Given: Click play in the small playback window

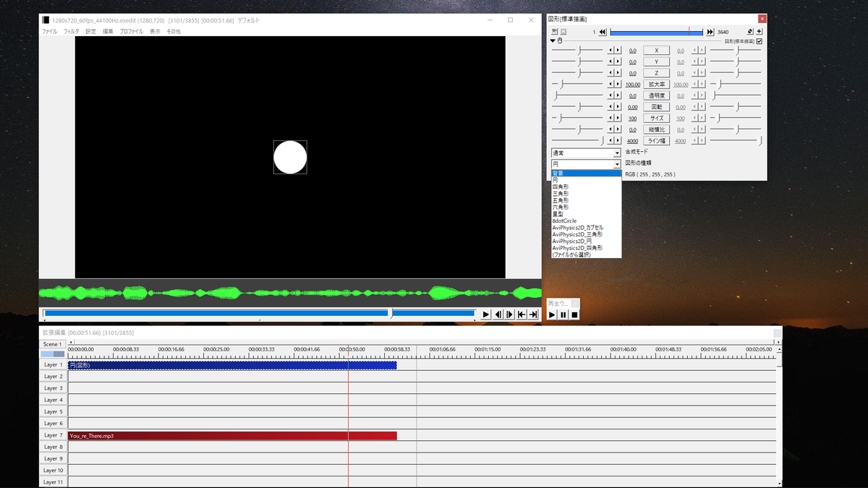Looking at the screenshot, I should tap(552, 314).
